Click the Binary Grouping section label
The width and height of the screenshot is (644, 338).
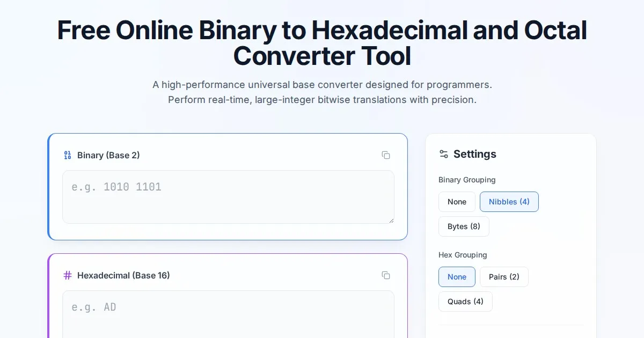[467, 180]
